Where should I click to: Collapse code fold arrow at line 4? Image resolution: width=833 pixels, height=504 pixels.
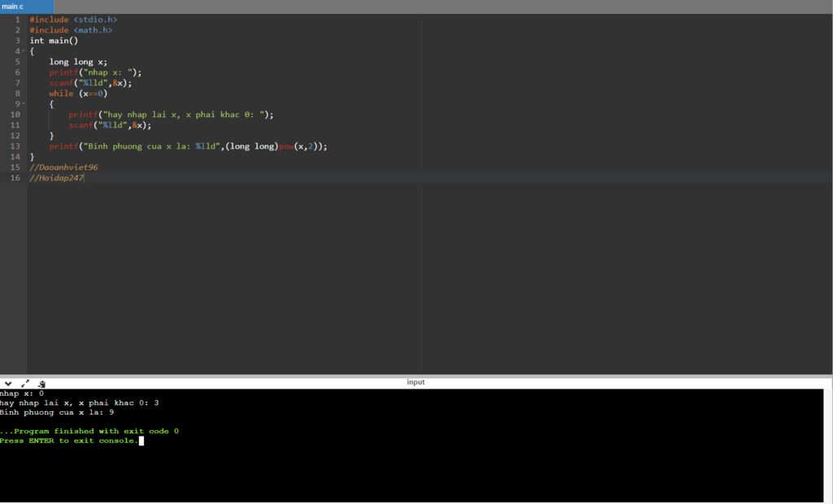[x=24, y=51]
